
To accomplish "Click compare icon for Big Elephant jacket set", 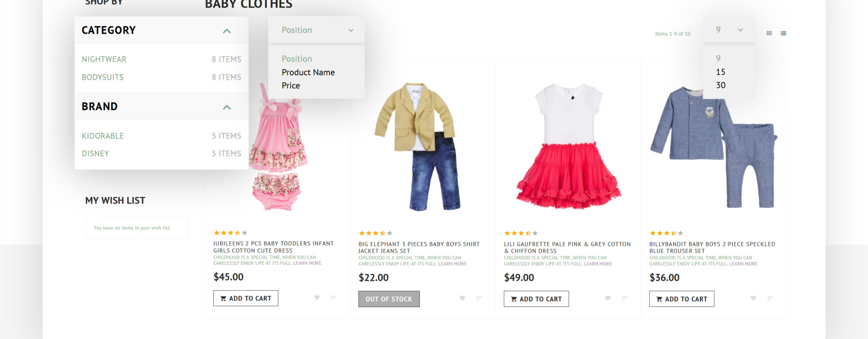I will [480, 298].
